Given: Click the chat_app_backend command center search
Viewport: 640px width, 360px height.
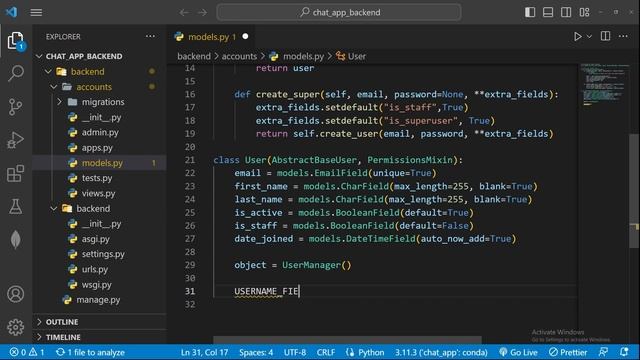Looking at the screenshot, I should pyautogui.click(x=339, y=12).
